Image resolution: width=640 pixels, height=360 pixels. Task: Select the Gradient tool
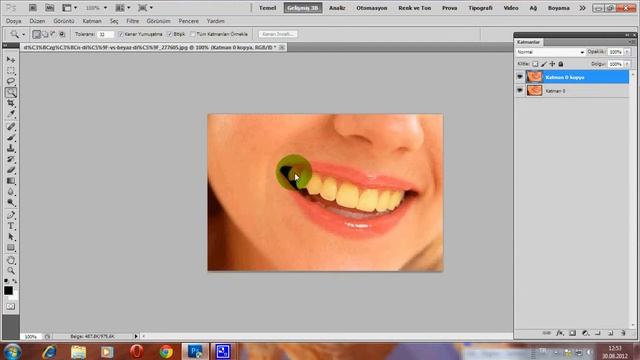11,180
